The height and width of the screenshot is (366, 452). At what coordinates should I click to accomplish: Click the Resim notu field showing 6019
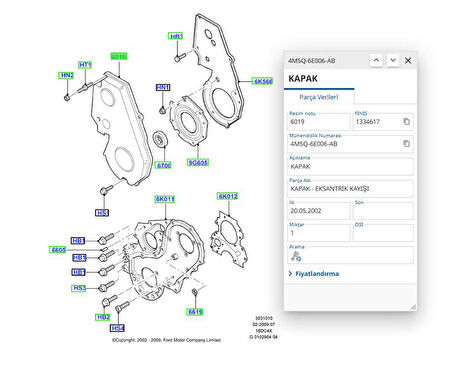click(x=319, y=122)
